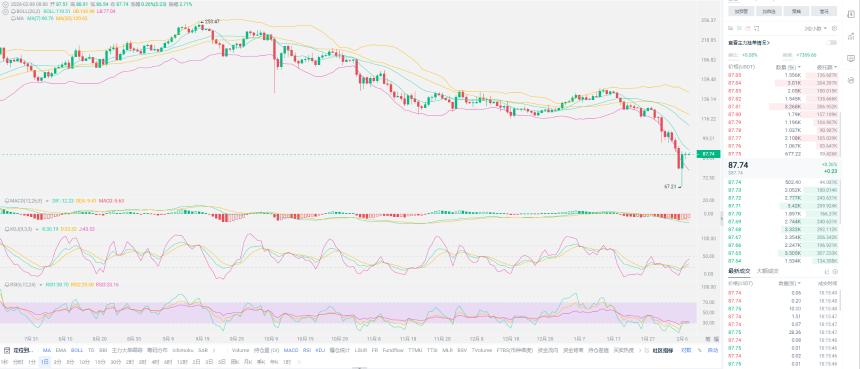
Task: Expand more timeframes arrow in interval row
Action: coord(299,362)
